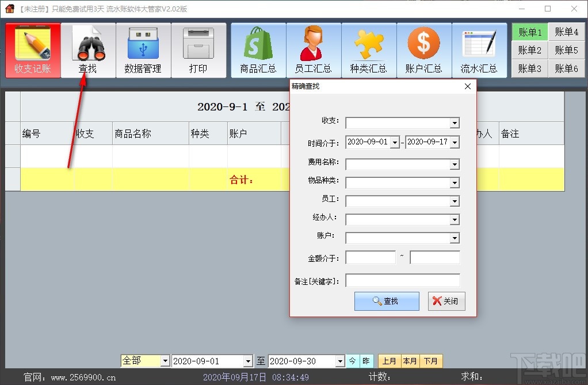The width and height of the screenshot is (588, 385).
Task: Select the 账单6 tab
Action: pos(567,68)
